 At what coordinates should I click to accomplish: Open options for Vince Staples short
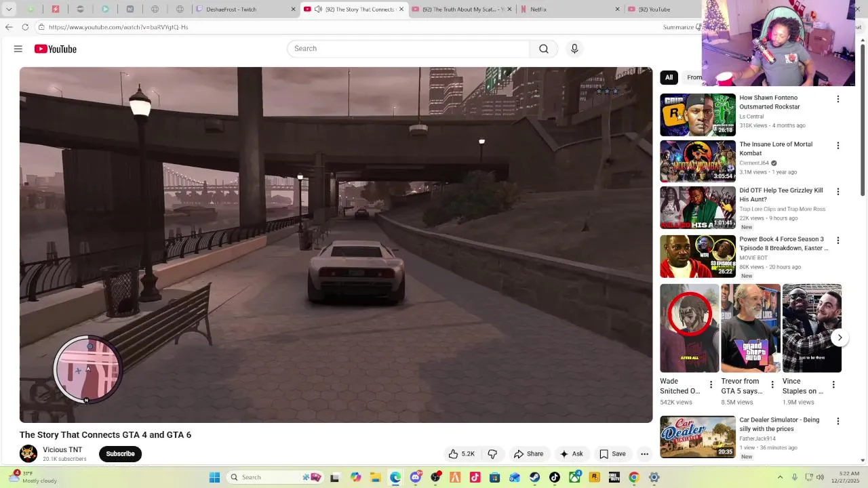[x=833, y=385]
